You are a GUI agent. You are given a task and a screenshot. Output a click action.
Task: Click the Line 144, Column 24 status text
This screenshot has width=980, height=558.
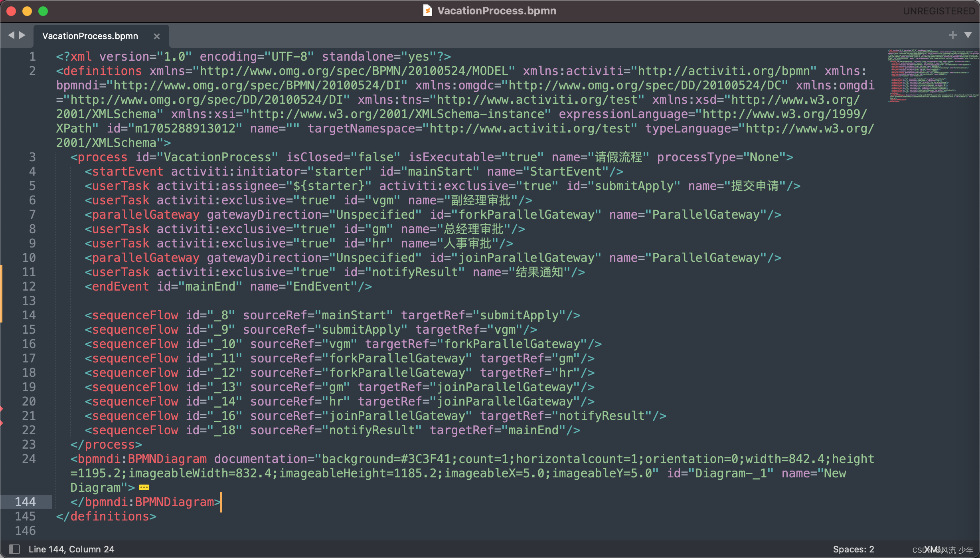pyautogui.click(x=71, y=549)
